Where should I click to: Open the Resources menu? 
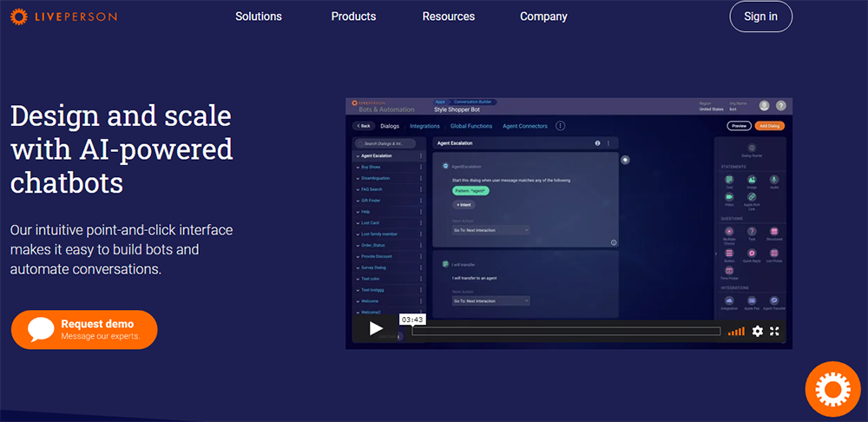449,16
